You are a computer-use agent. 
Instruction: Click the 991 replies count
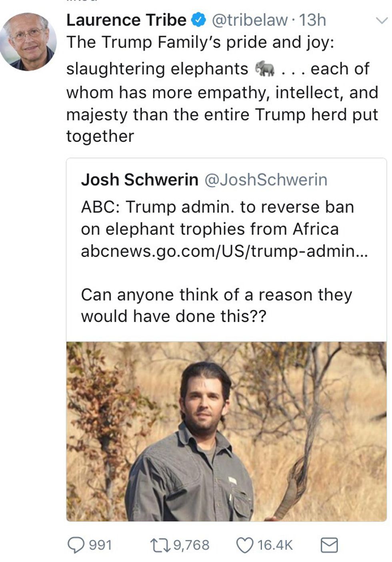pyautogui.click(x=100, y=545)
